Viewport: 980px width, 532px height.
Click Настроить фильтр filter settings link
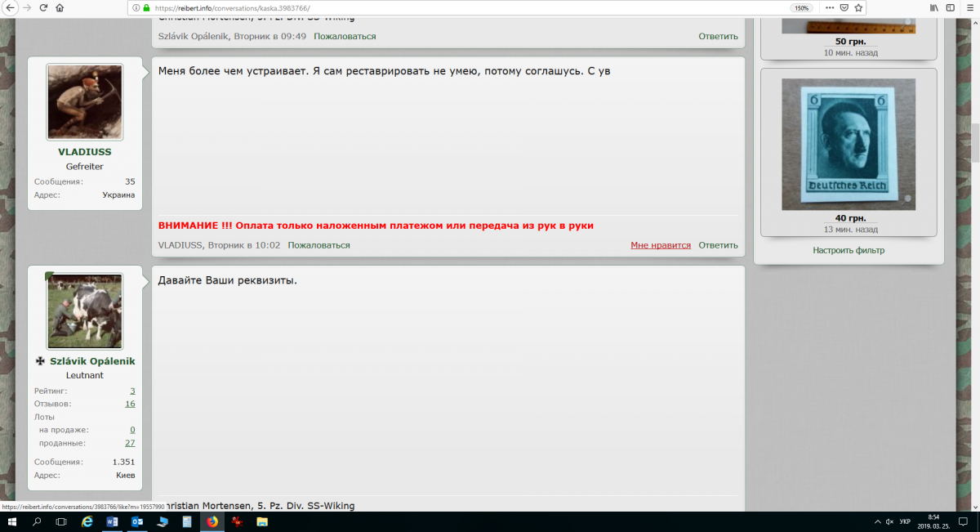tap(849, 250)
